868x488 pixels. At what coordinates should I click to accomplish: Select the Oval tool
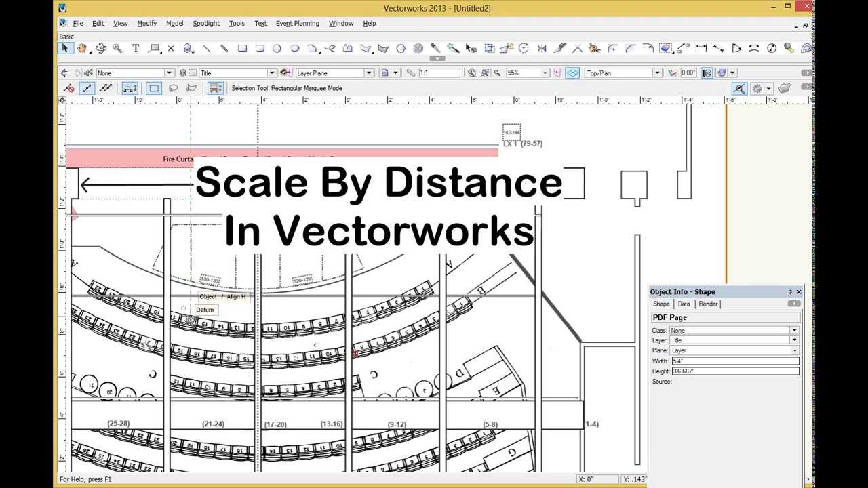296,48
